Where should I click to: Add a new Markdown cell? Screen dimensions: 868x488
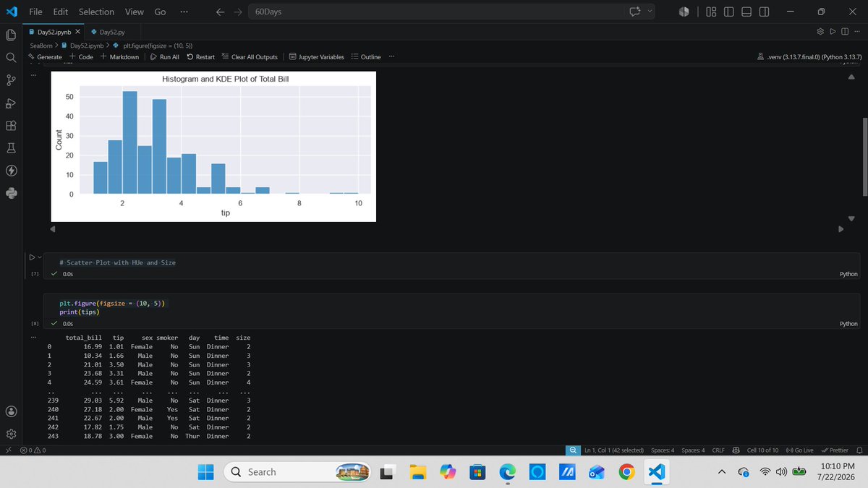click(x=119, y=56)
